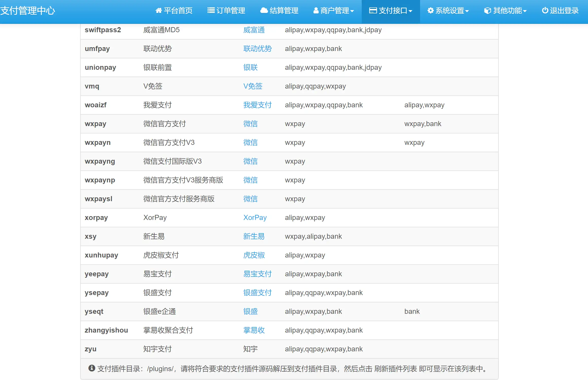Expand the 商户管理 dropdown menu

tap(334, 11)
